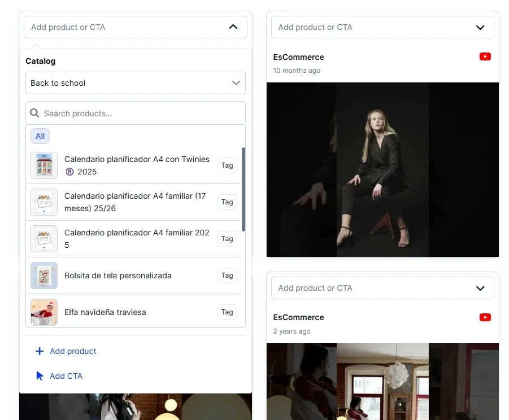The height and width of the screenshot is (420, 509).
Task: Click the Bolsita de tela personalizada name
Action: tap(118, 275)
